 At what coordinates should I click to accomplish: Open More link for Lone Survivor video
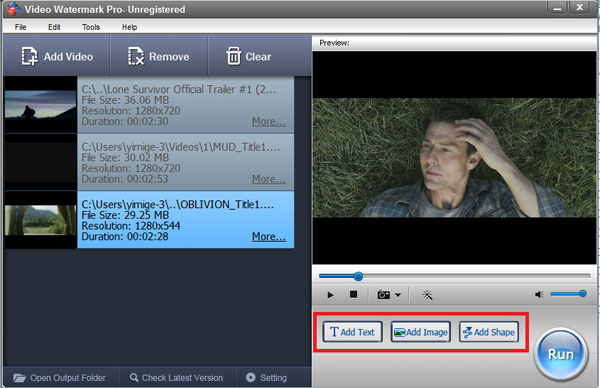(269, 122)
